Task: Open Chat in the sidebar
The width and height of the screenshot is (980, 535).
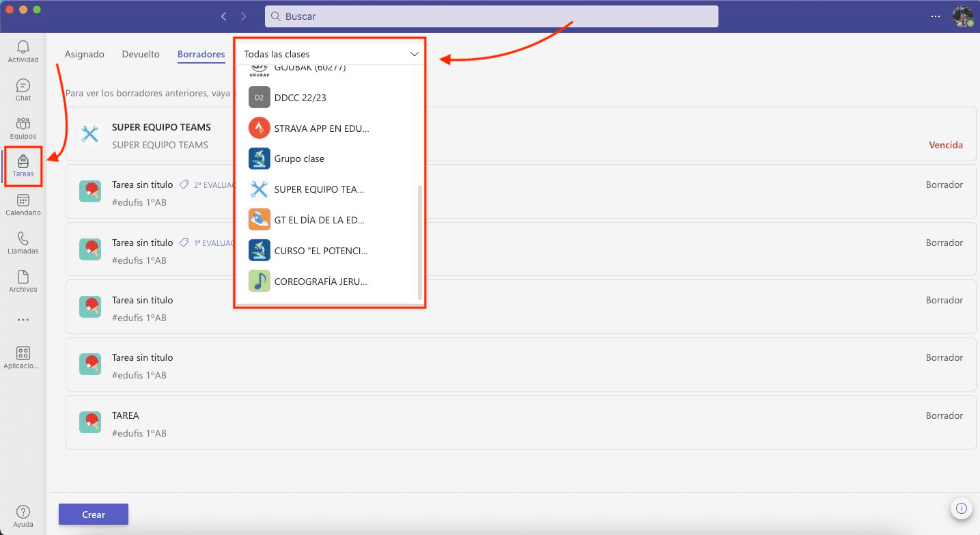Action: (23, 90)
